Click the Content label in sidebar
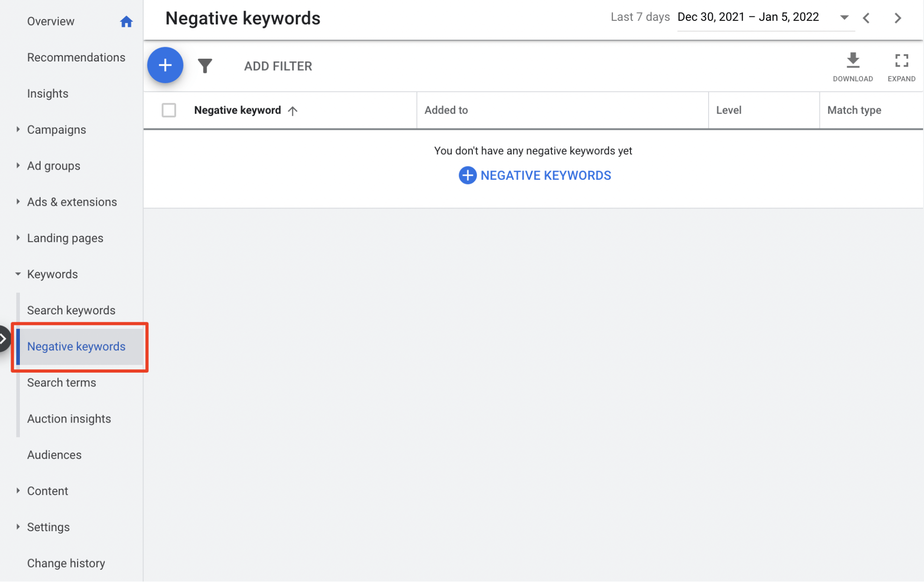This screenshot has height=582, width=924. (x=48, y=491)
